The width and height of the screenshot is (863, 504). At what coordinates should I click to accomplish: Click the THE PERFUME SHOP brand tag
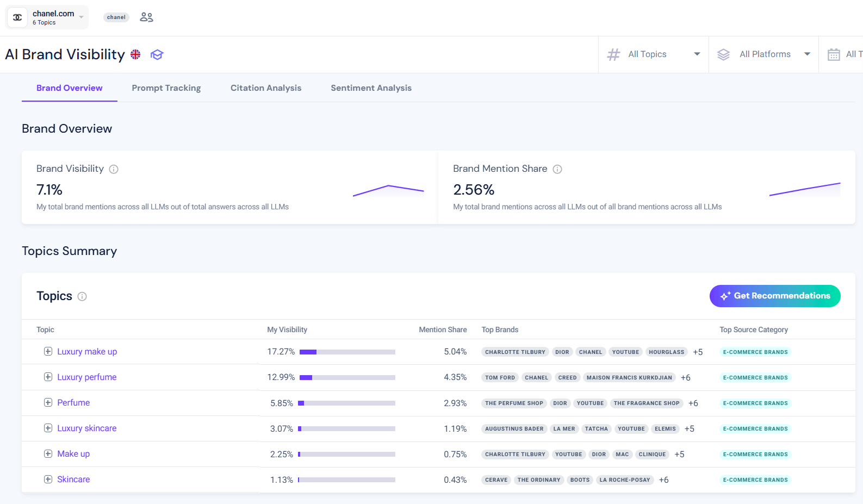[514, 403]
